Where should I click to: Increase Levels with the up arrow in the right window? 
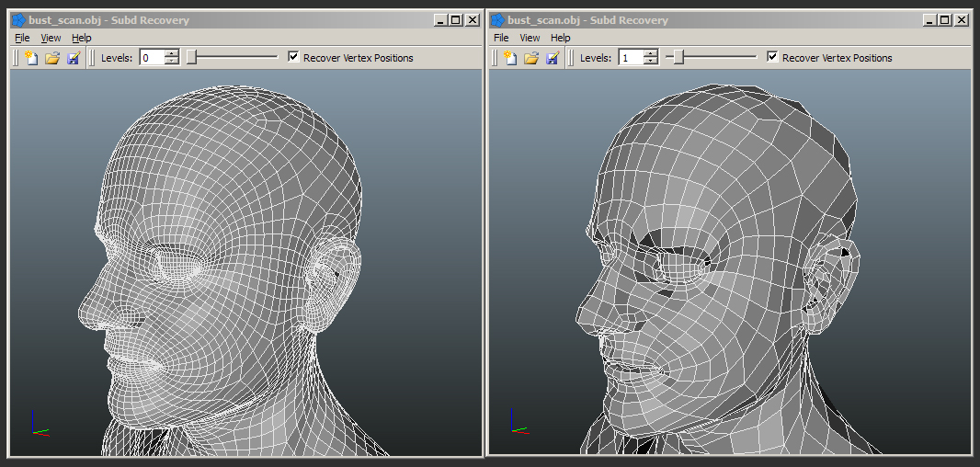pos(652,53)
